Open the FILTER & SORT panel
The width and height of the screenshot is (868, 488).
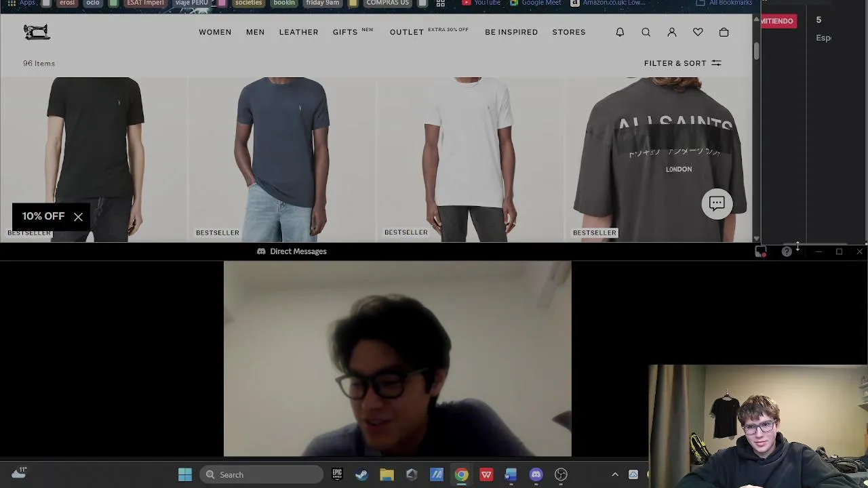click(682, 63)
